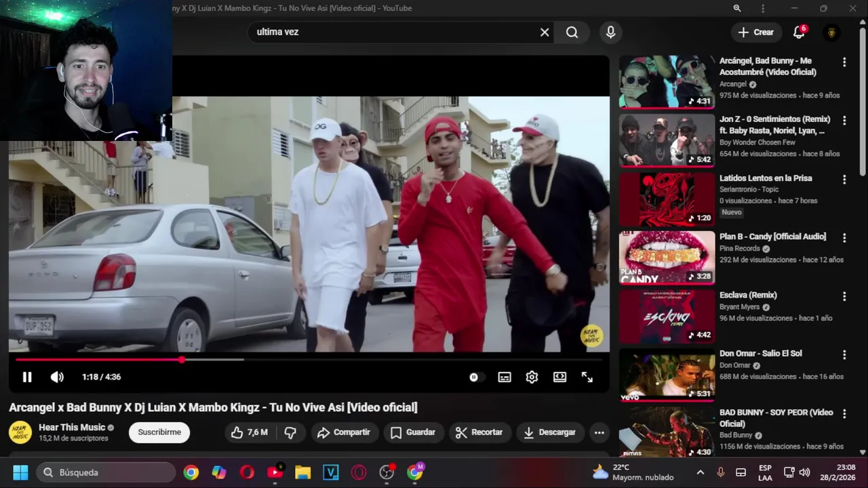The image size is (868, 488).
Task: Clear the search box with the X
Action: 545,32
